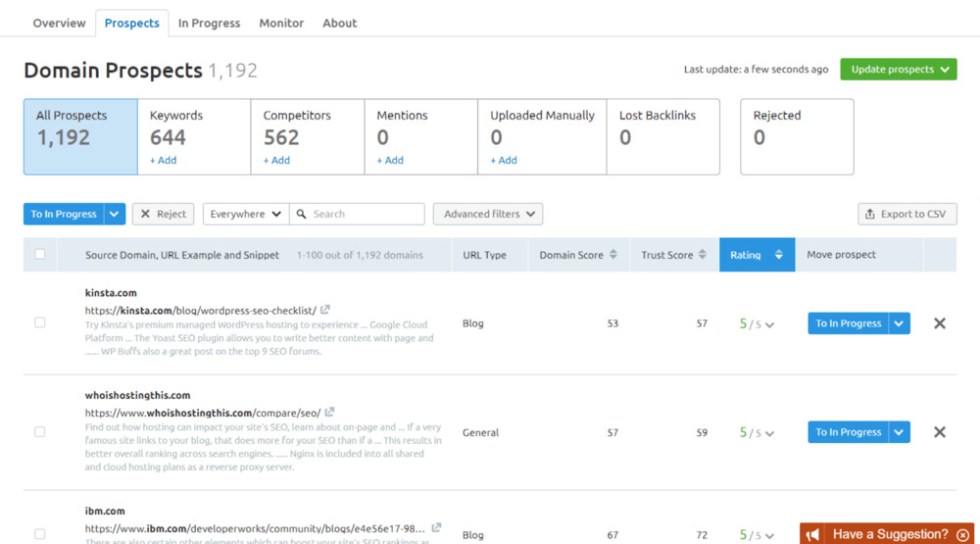
Task: Click the Reject button
Action: click(163, 214)
